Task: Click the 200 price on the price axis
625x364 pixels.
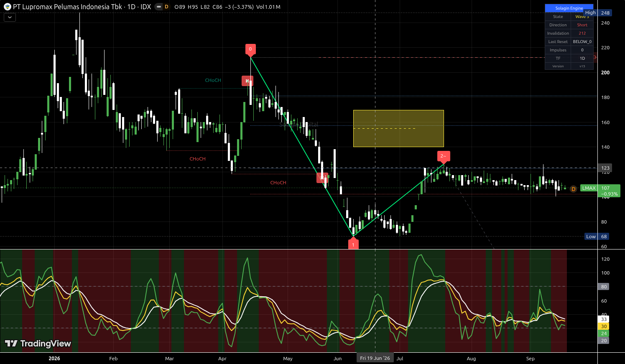Action: point(605,72)
